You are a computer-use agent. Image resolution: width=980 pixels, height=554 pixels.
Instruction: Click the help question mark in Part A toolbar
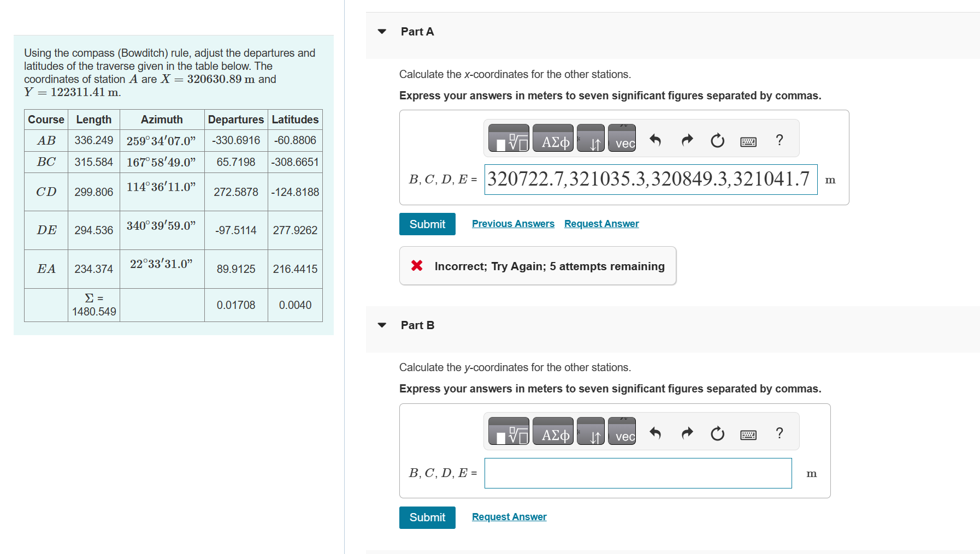tap(780, 140)
